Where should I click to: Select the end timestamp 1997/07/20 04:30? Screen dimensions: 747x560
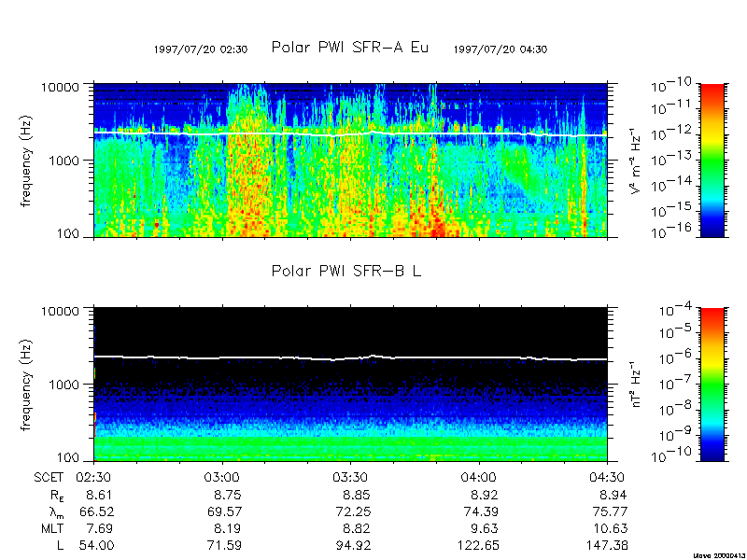coord(500,49)
